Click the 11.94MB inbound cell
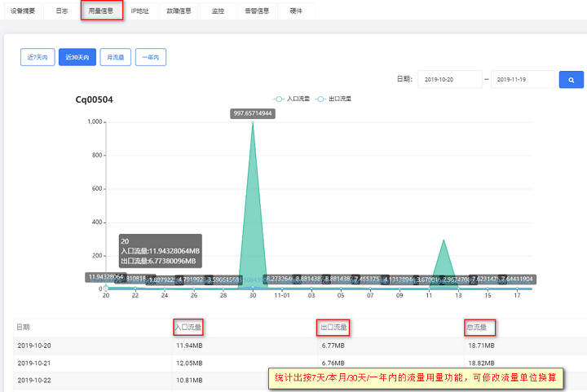Viewport: 587px width, 392px height. (189, 346)
